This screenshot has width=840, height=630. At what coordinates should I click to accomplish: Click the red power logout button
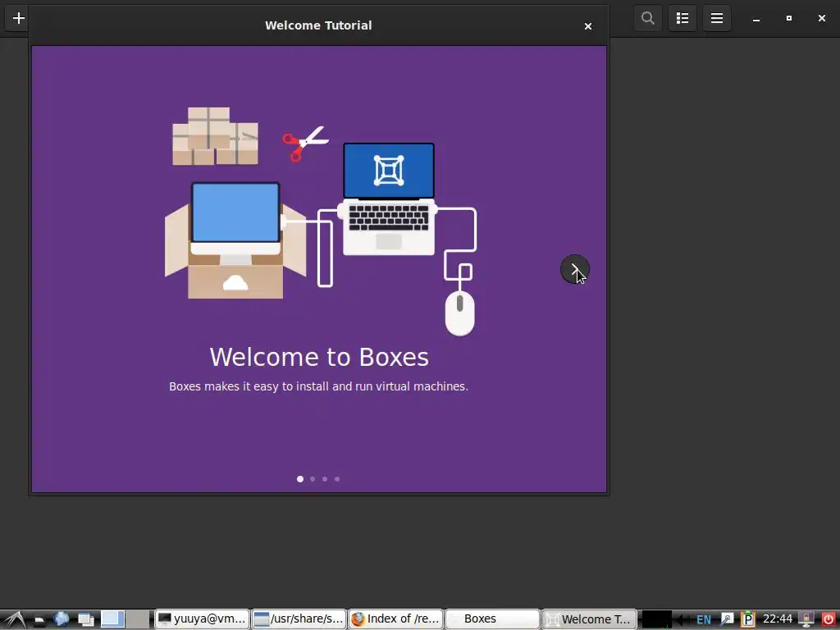point(829,619)
